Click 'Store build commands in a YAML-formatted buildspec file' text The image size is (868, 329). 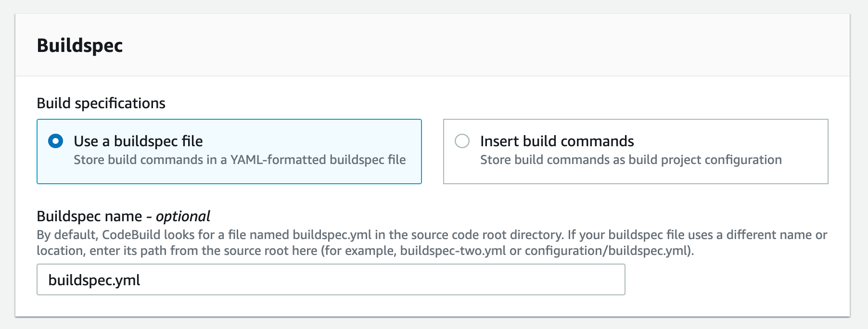[x=240, y=160]
